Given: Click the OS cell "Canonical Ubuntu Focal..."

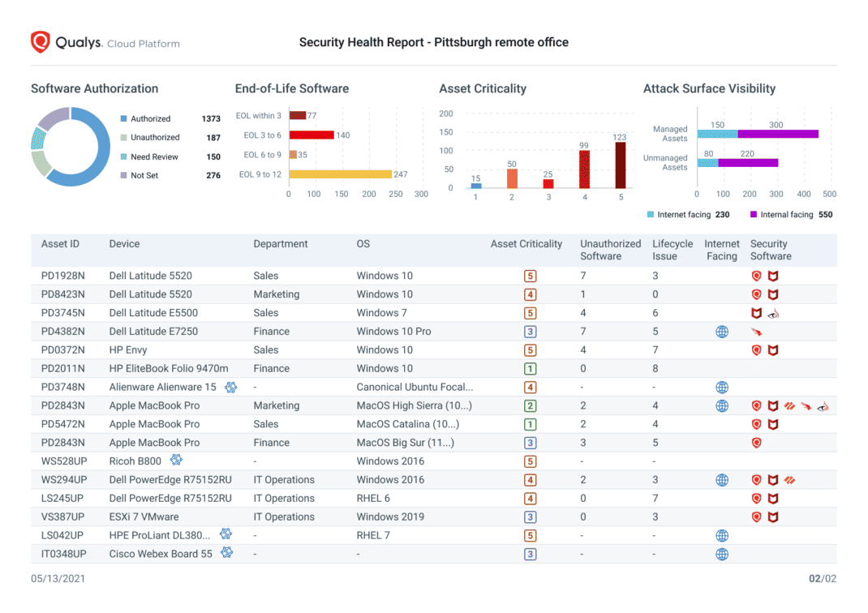Looking at the screenshot, I should click(415, 388).
